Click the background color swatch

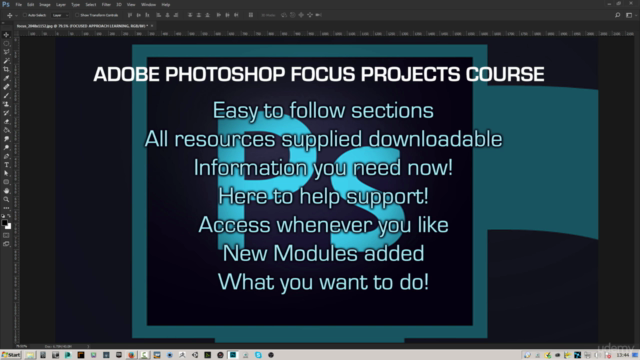(x=9, y=227)
